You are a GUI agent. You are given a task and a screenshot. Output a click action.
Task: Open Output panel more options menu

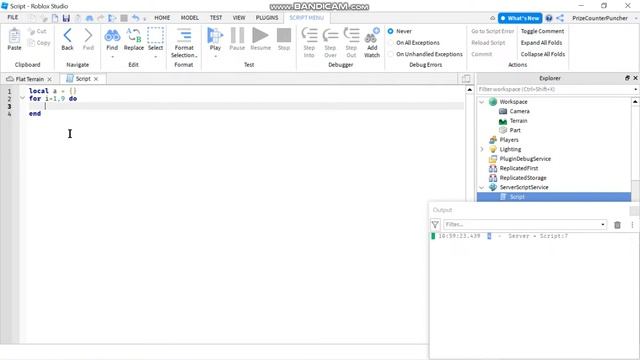tap(632, 225)
